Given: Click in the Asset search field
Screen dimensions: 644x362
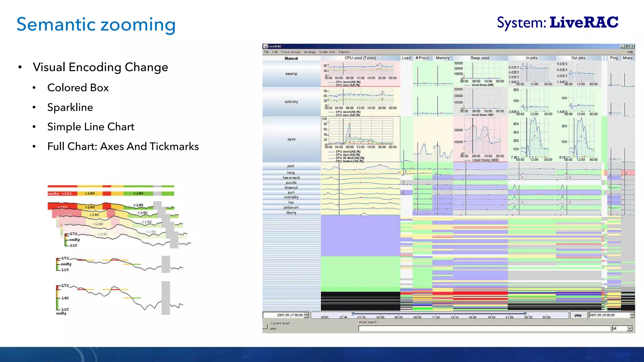Looking at the screenshot, I should (x=484, y=328).
